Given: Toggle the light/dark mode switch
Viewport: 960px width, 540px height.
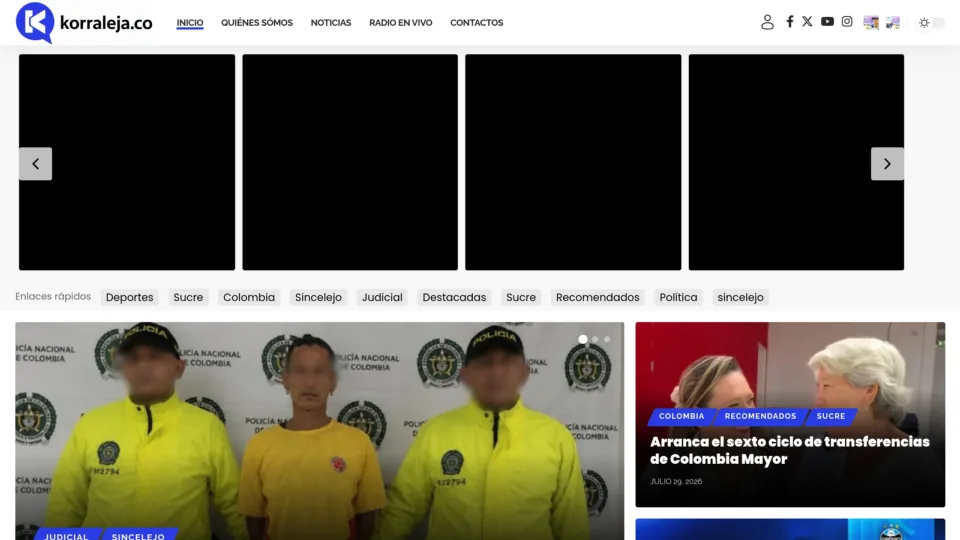Looking at the screenshot, I should tap(931, 23).
